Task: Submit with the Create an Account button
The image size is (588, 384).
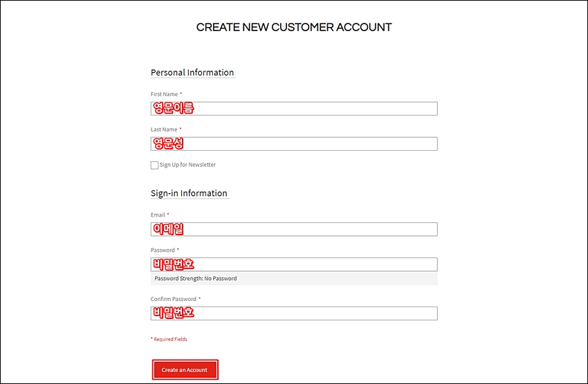Action: click(185, 369)
